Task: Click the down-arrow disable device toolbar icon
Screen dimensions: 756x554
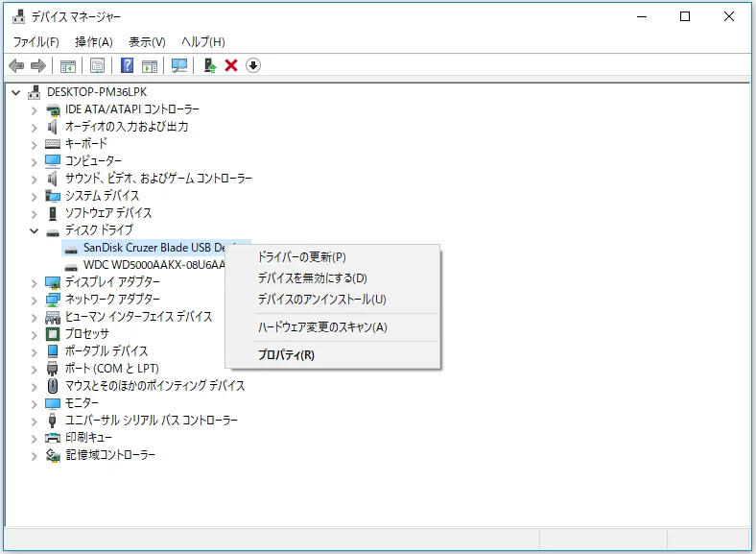Action: tap(253, 65)
